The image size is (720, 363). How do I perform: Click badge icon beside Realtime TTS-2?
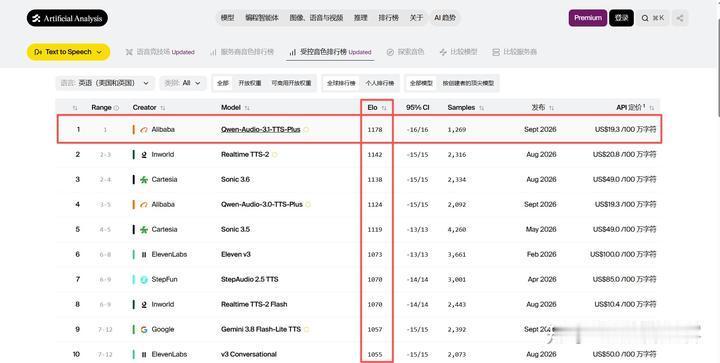pyautogui.click(x=275, y=155)
